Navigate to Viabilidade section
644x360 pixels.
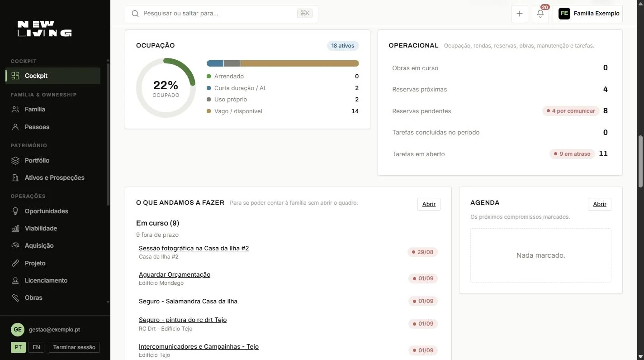[53, 228]
